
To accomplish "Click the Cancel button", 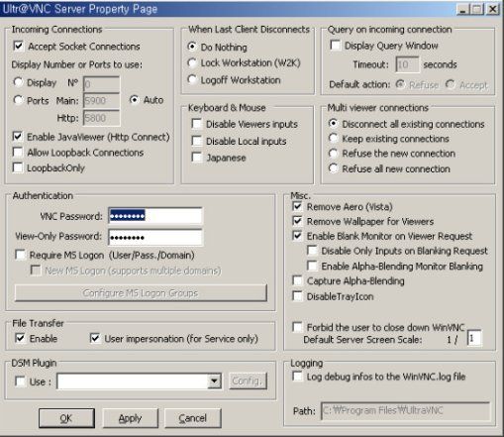I will (193, 418).
